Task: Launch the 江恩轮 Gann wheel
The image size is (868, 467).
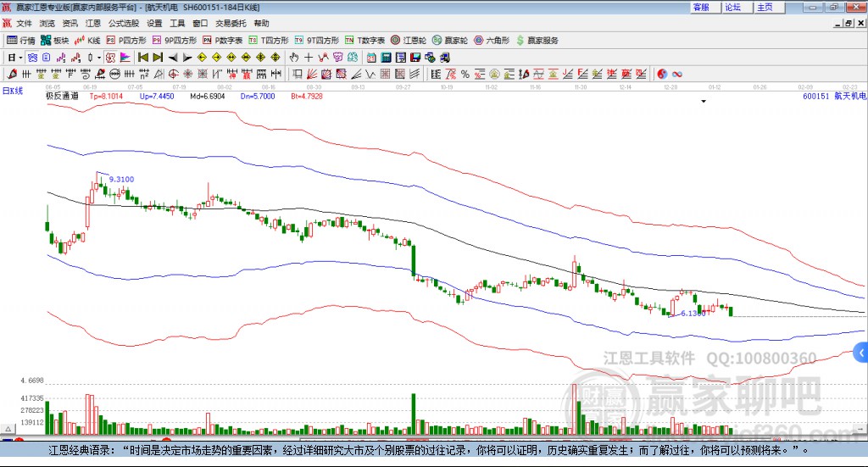Action: (409, 41)
